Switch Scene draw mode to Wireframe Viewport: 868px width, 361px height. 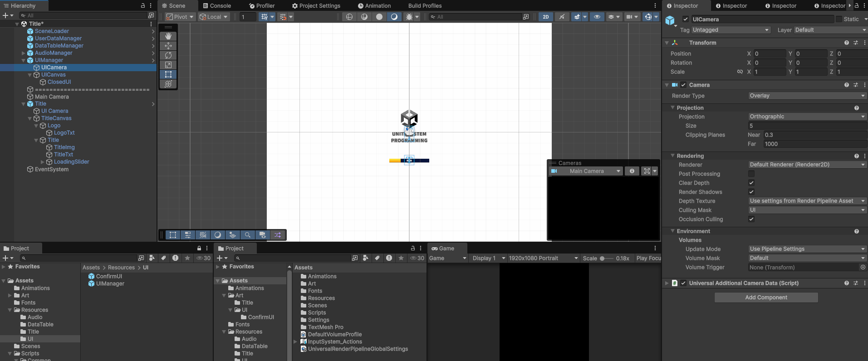pos(349,17)
